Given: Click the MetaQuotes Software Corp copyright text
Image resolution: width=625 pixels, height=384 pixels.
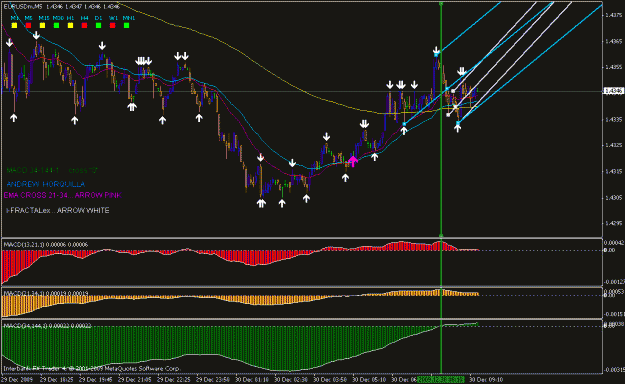Looking at the screenshot, I should pyautogui.click(x=92, y=368).
